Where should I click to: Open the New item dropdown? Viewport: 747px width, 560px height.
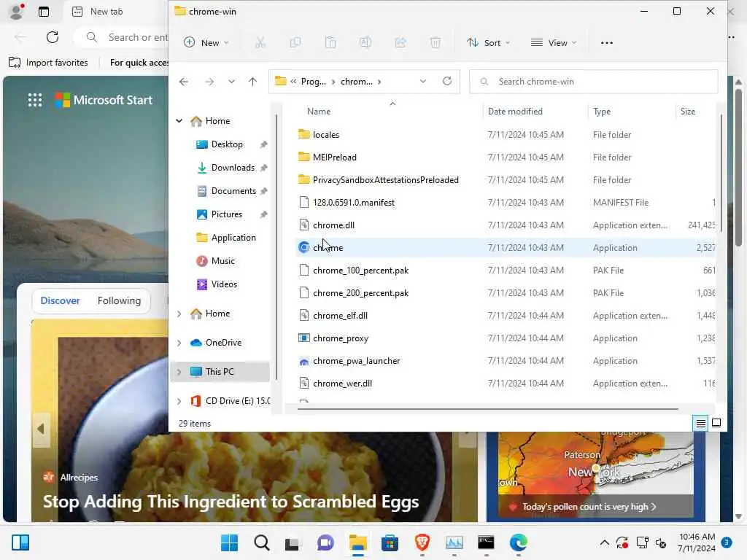point(206,43)
